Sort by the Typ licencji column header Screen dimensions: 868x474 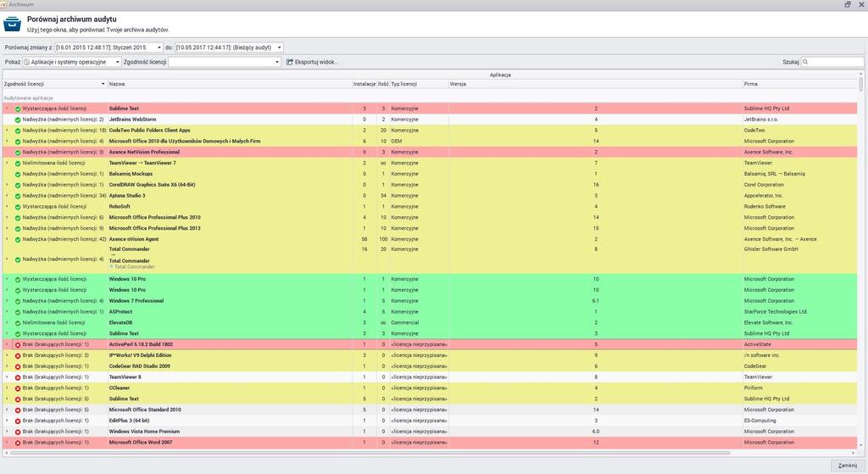click(x=419, y=84)
